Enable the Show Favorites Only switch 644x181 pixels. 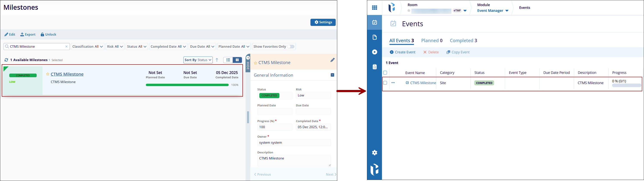tap(290, 47)
